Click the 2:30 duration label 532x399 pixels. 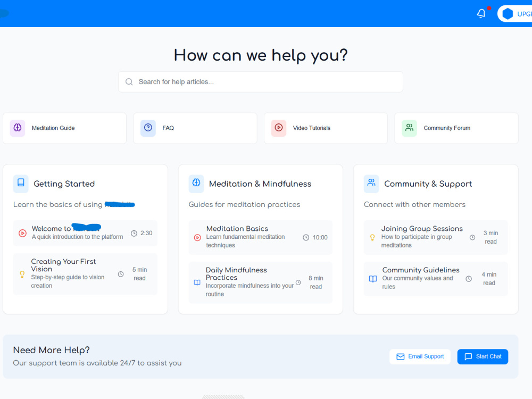(x=146, y=233)
